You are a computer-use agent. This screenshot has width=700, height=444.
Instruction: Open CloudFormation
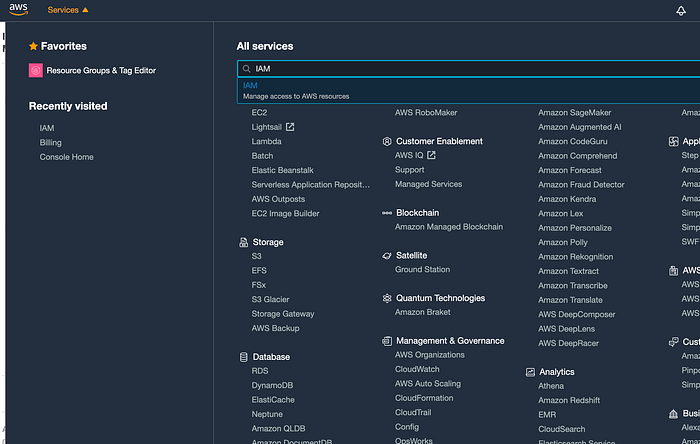click(424, 398)
